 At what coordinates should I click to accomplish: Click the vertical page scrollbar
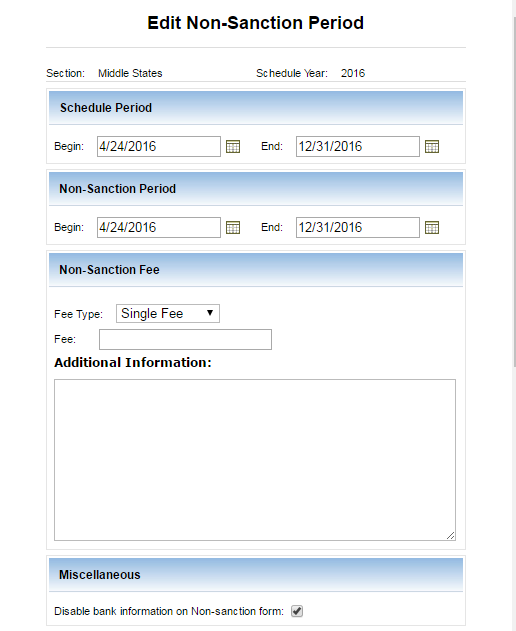click(x=514, y=191)
